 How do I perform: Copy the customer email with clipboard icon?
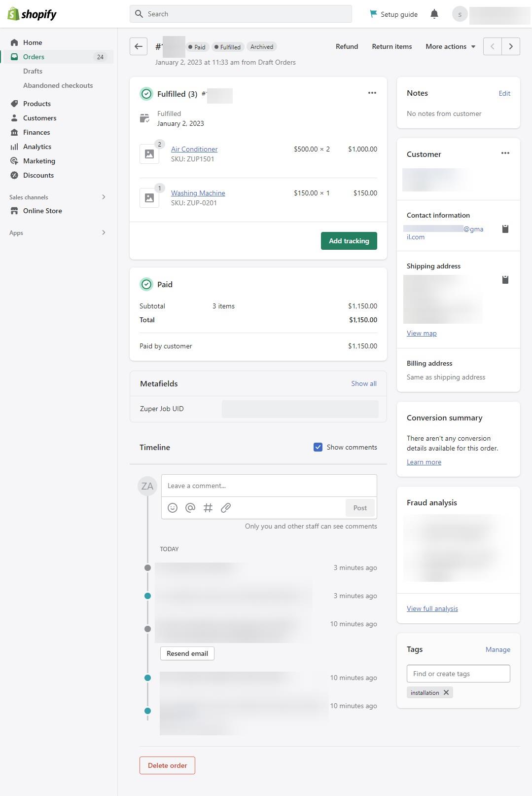(x=505, y=229)
